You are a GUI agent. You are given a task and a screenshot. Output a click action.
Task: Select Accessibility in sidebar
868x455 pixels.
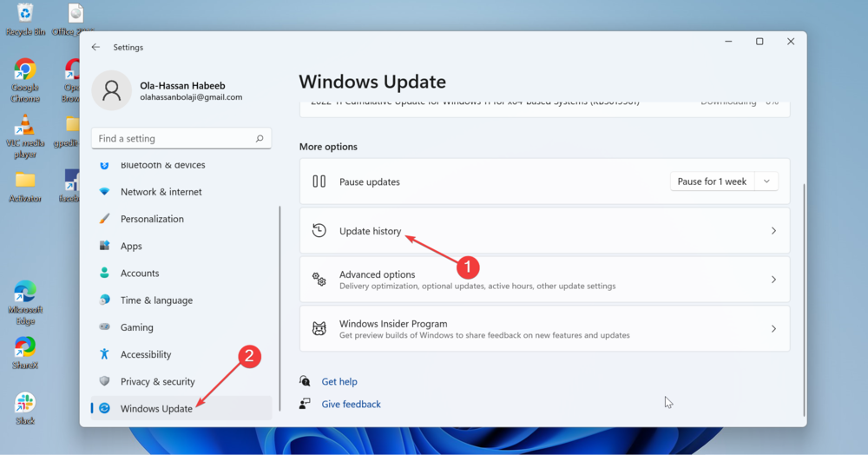(x=181, y=354)
